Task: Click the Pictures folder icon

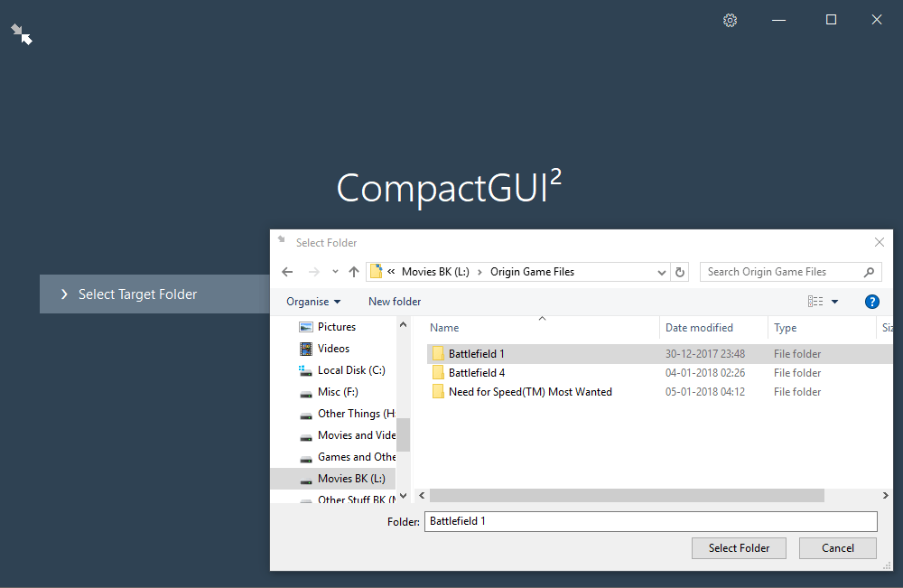Action: tap(306, 327)
